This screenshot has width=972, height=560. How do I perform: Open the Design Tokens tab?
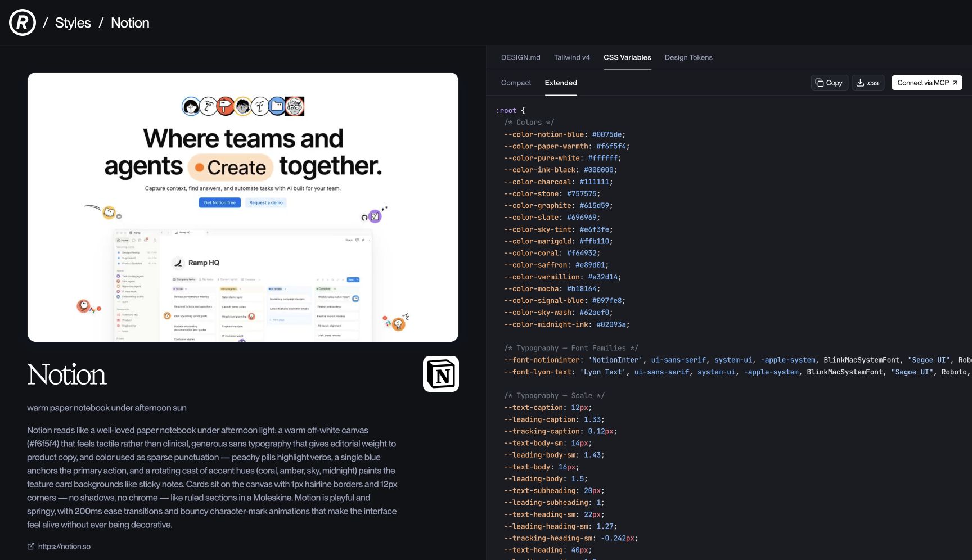688,57
